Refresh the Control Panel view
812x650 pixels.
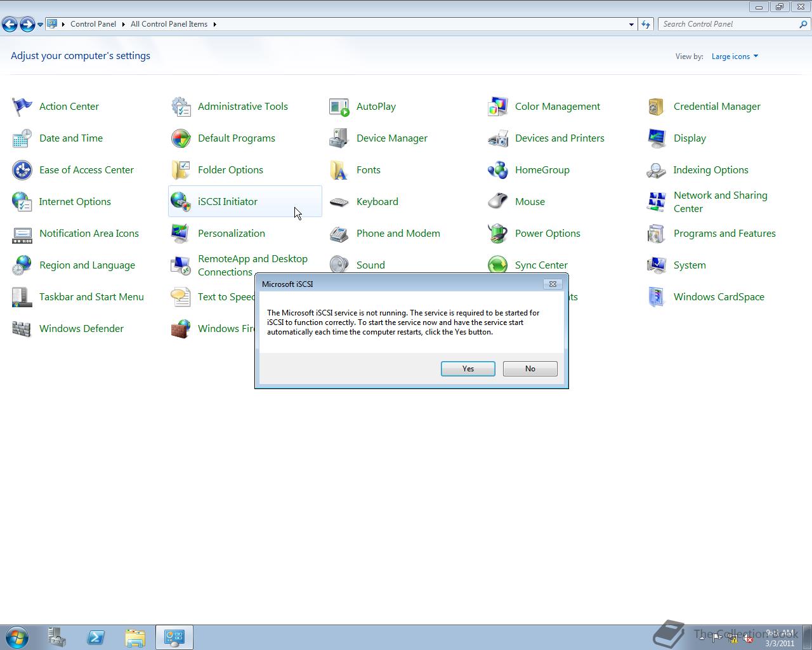646,24
